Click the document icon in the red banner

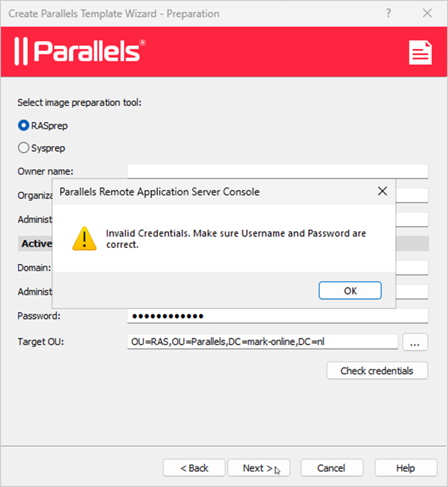coord(420,52)
